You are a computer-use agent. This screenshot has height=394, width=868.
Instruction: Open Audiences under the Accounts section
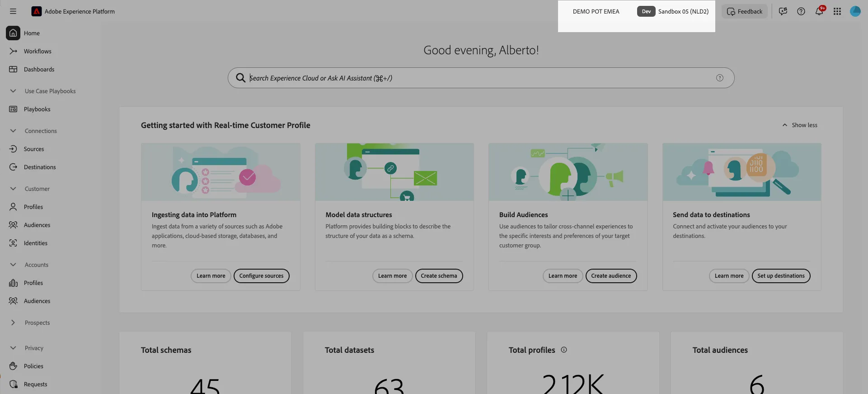pos(37,301)
